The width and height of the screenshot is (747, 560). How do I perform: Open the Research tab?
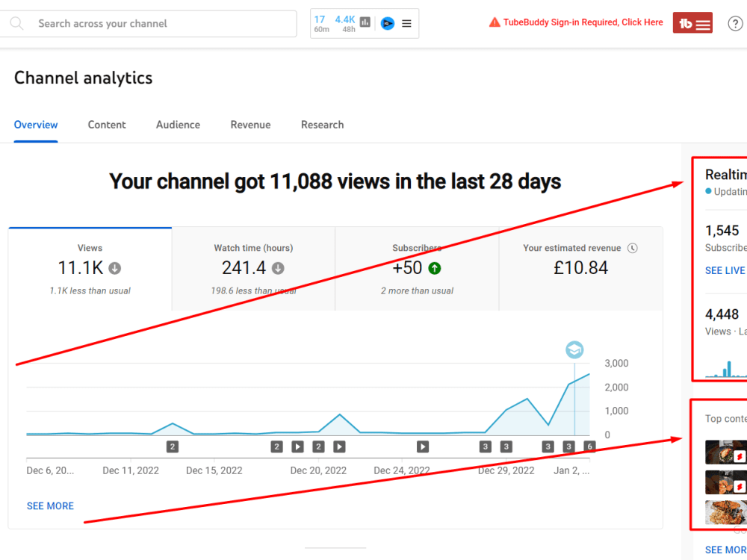[322, 125]
